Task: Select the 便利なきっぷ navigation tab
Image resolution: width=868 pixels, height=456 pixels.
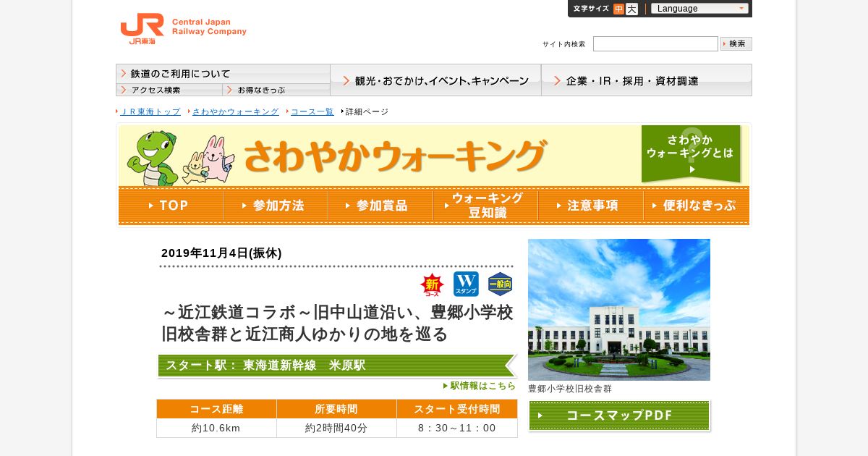Action: pos(696,206)
